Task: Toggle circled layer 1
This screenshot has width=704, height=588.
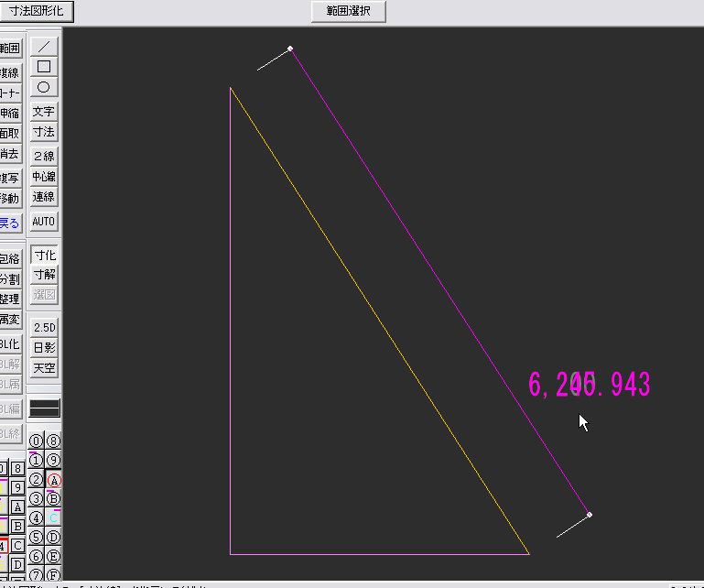Action: click(x=36, y=461)
